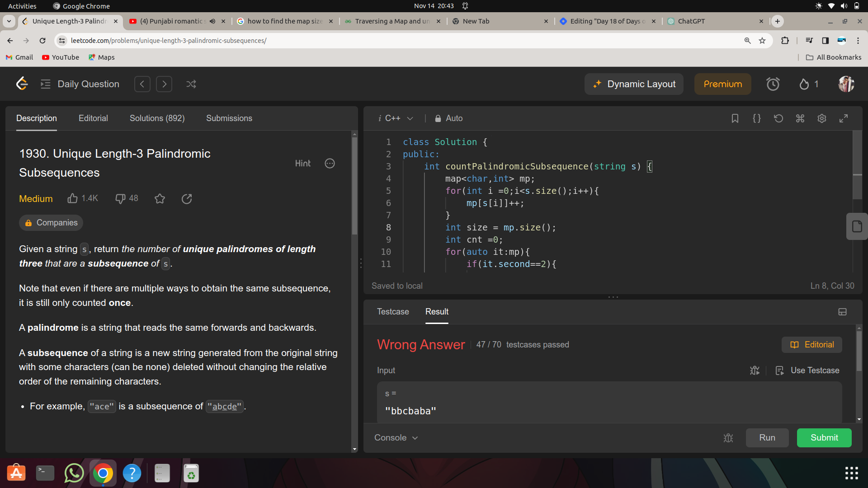Dislike the problem with thumbs down
The height and width of the screenshot is (488, 868).
coord(120,198)
